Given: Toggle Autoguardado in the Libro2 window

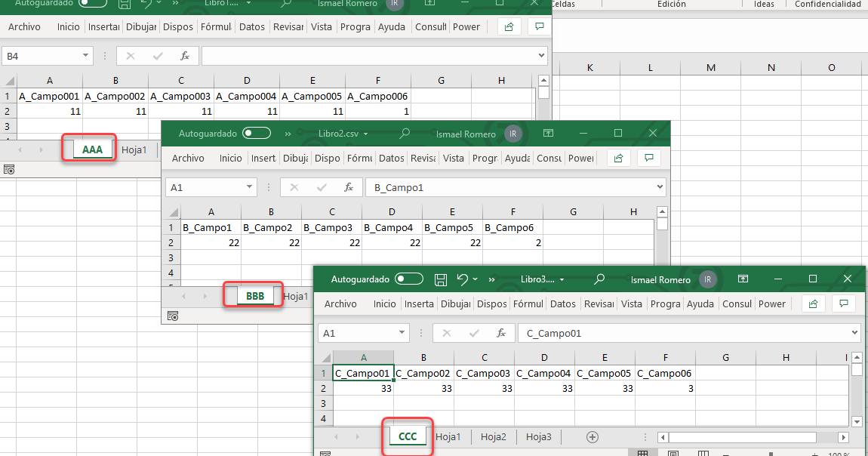Looking at the screenshot, I should coord(256,134).
